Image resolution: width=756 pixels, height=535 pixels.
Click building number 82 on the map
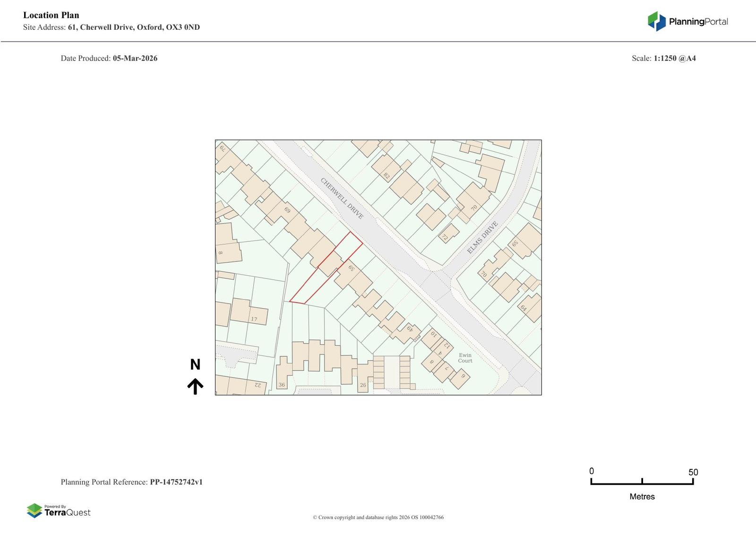387,176
